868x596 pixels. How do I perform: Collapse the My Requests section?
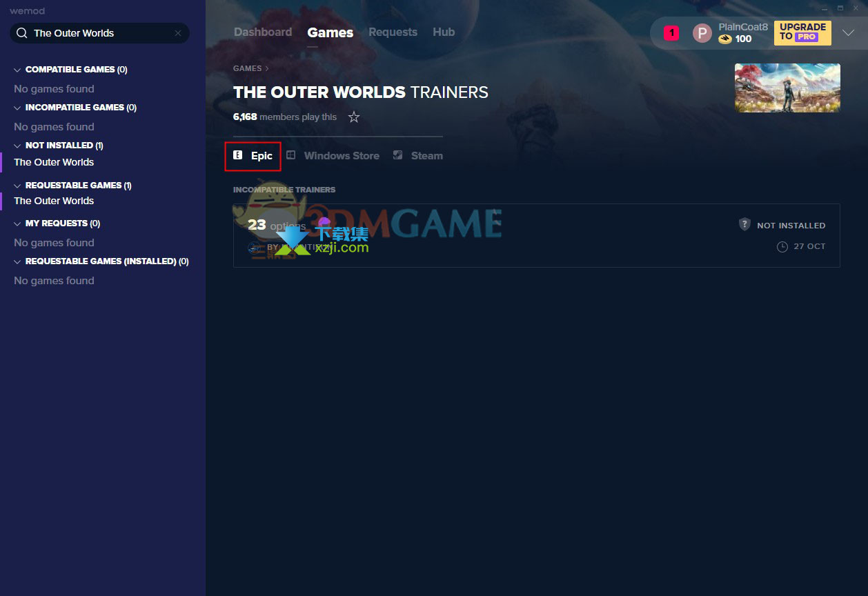pos(17,223)
